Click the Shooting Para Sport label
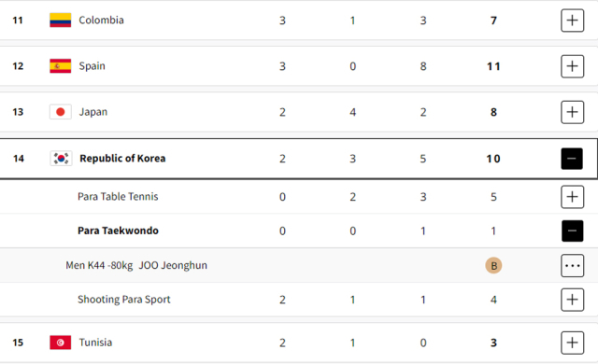The height and width of the screenshot is (364, 598). [124, 300]
